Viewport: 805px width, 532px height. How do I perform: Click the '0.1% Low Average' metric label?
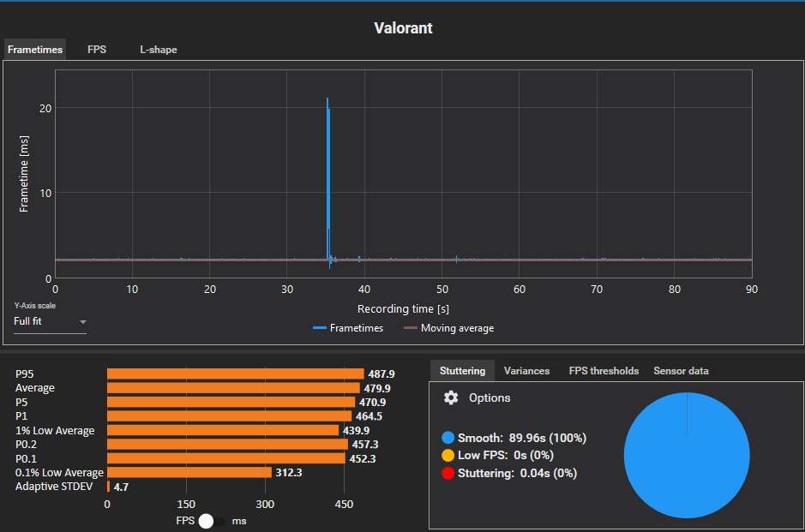59,473
